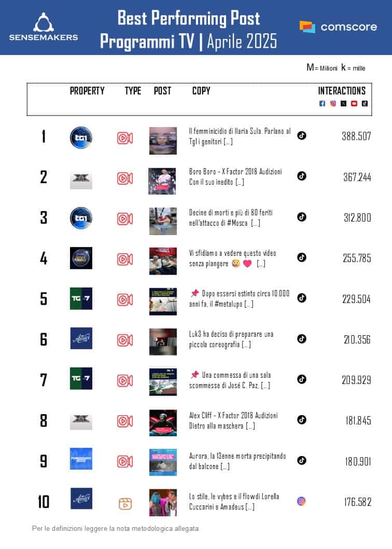Click the TikTok icon in rank 4 row

[x=302, y=257]
